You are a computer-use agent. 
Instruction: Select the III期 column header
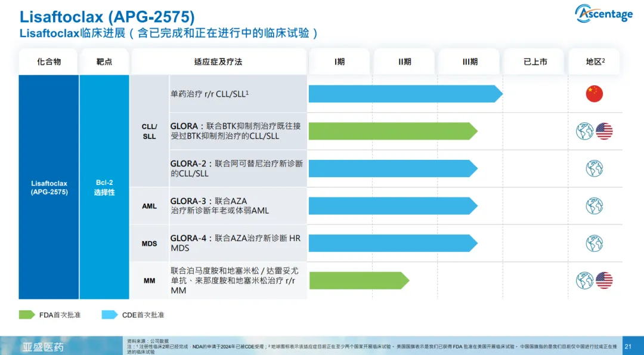coord(469,61)
